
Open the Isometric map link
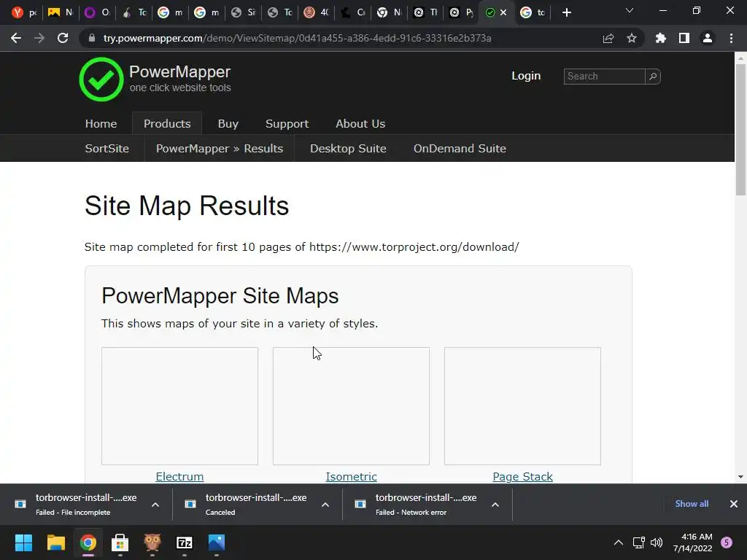click(351, 477)
